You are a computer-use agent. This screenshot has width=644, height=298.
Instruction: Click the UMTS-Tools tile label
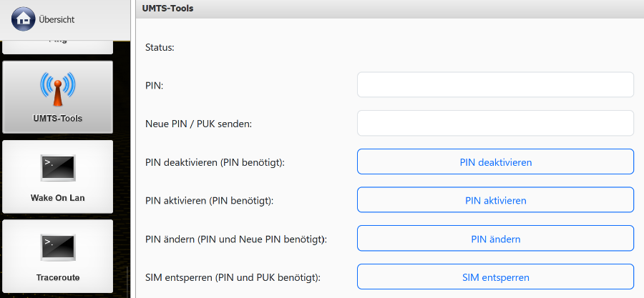[x=57, y=119]
